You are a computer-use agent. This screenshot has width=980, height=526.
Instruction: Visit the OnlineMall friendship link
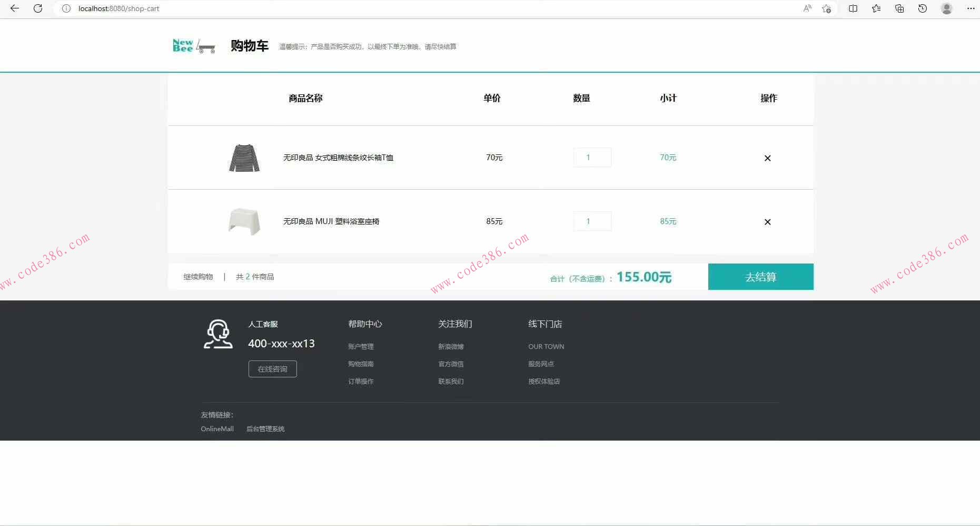coord(217,428)
